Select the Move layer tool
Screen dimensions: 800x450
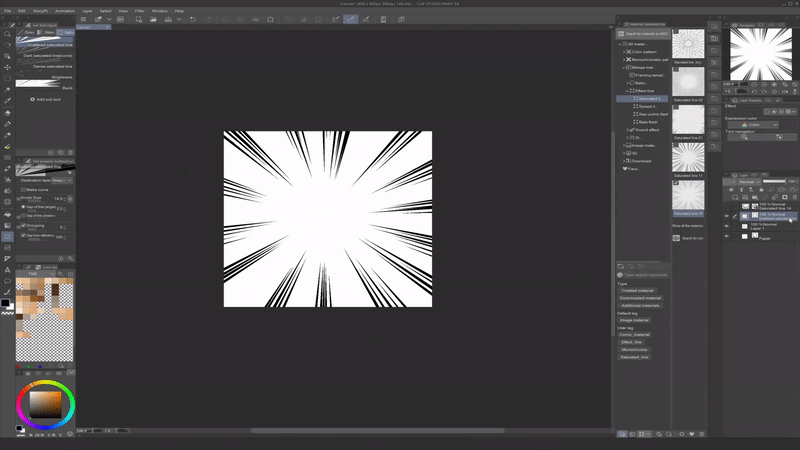[x=7, y=67]
